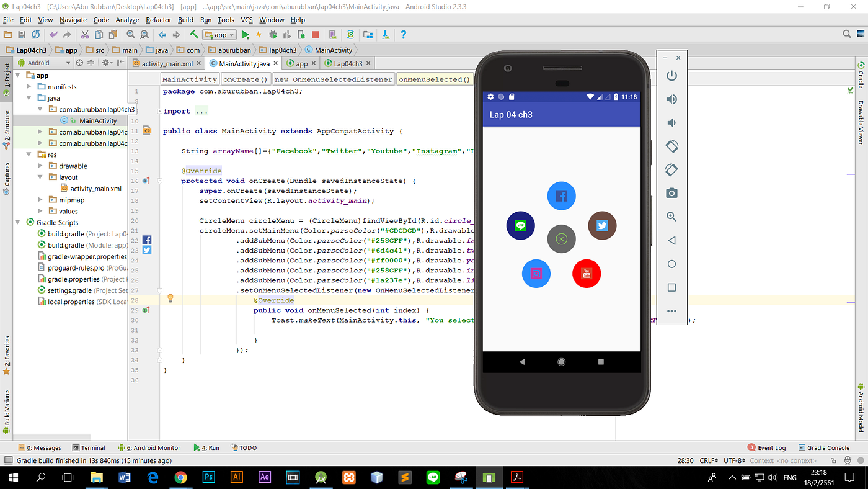Click the breakpoint toggle gutter icon on line 16
Viewport: 868px width, 489px height.
tap(148, 181)
